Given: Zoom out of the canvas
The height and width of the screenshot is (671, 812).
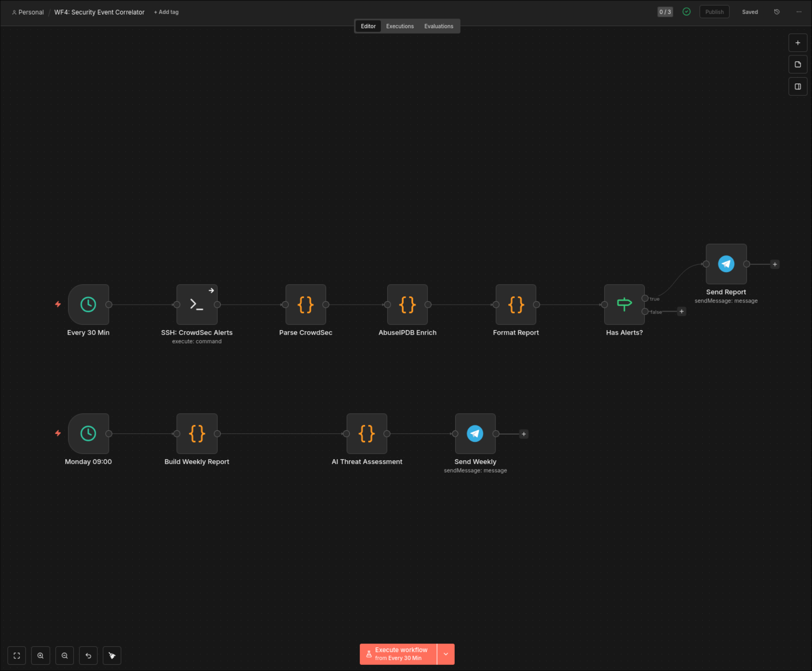Looking at the screenshot, I should pyautogui.click(x=65, y=656).
